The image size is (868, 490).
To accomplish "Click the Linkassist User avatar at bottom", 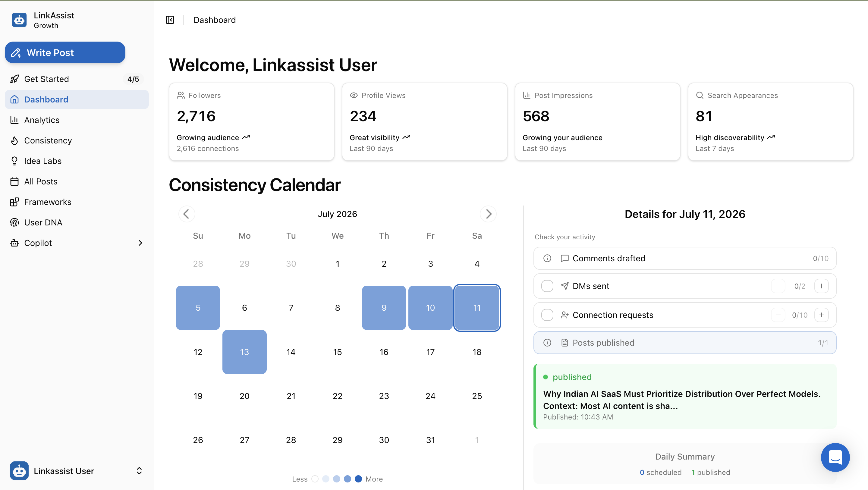I will point(19,470).
